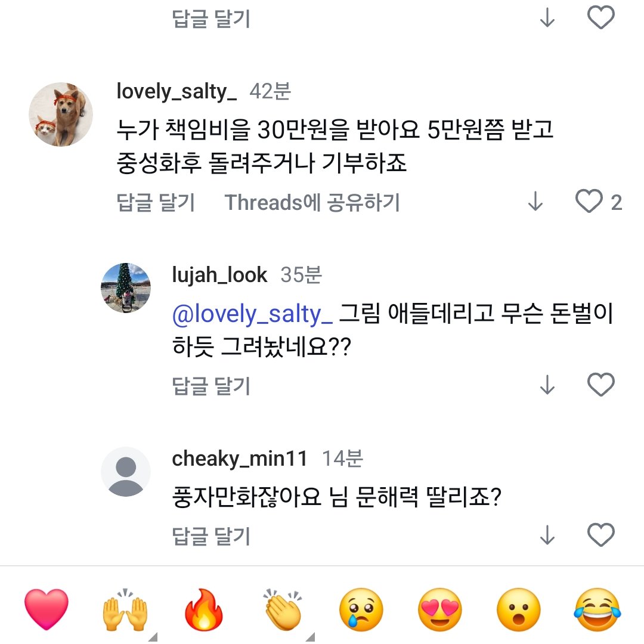Reply to cheaky_min11's comment
644x644 pixels.
(210, 536)
